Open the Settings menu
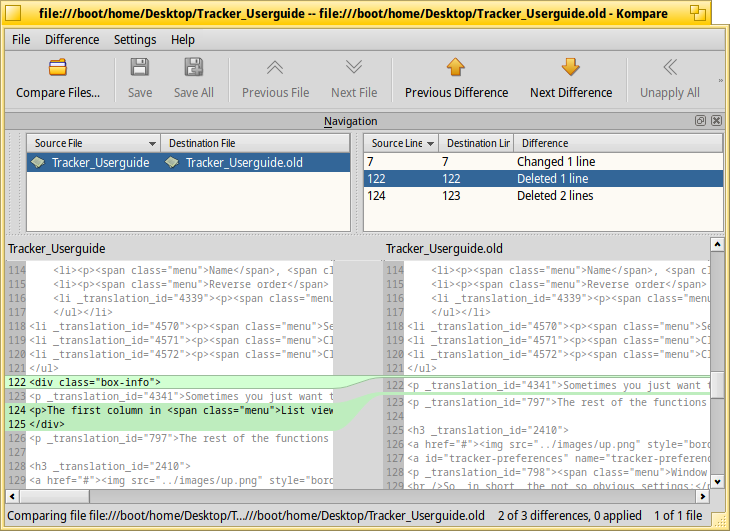The width and height of the screenshot is (730, 531). [135, 40]
